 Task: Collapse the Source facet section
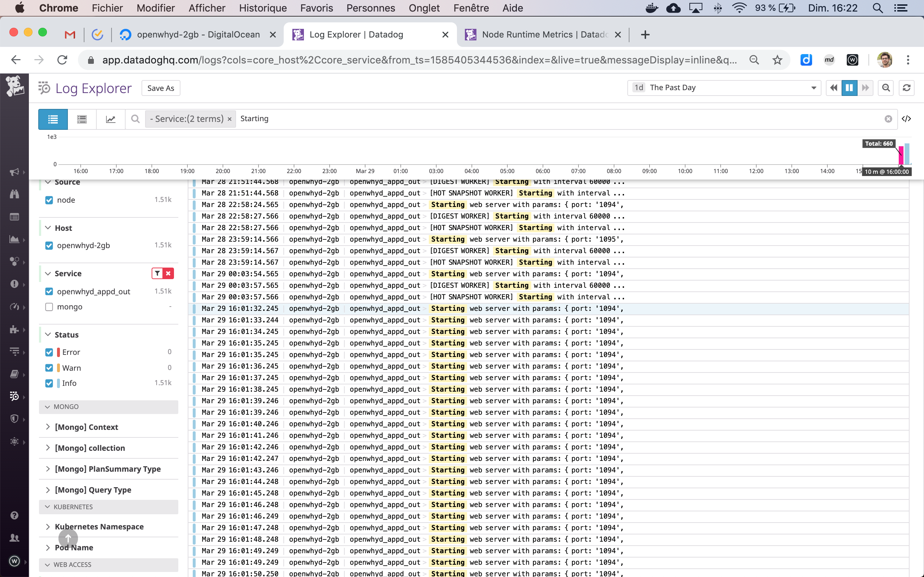click(47, 182)
